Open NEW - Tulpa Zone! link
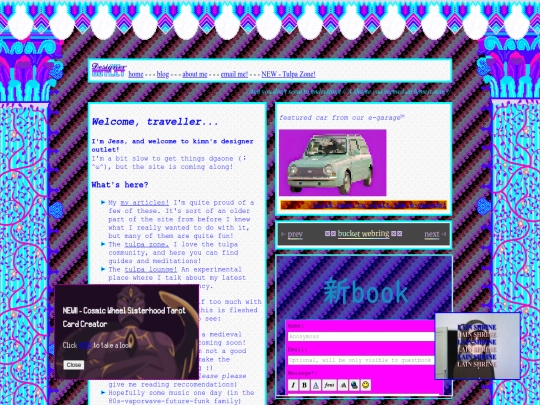This screenshot has height=405, width=540. (x=288, y=74)
